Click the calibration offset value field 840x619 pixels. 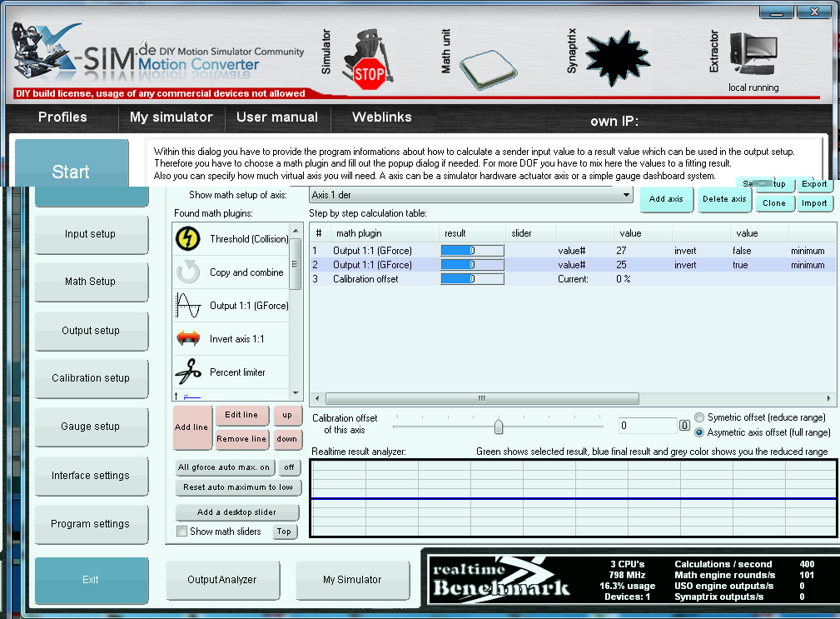tap(648, 426)
